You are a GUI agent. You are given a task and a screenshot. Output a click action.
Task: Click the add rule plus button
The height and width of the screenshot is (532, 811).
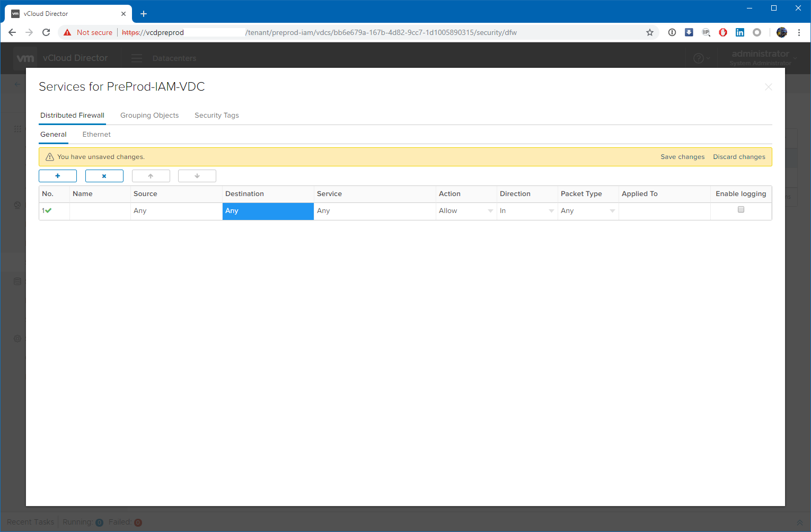(58, 176)
